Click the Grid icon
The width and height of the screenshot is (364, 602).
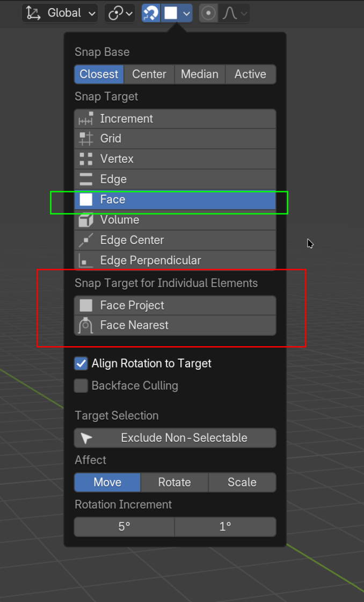click(86, 139)
